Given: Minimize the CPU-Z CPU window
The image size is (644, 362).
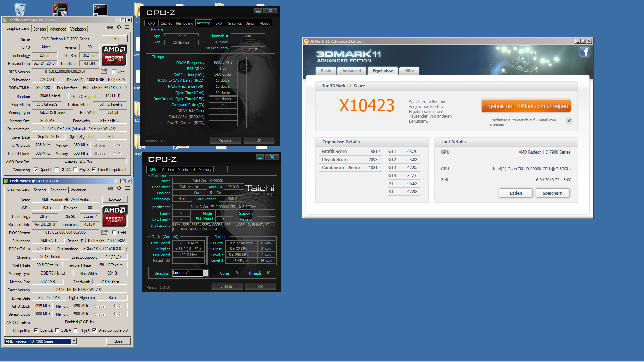Looking at the screenshot, I should click(260, 157).
